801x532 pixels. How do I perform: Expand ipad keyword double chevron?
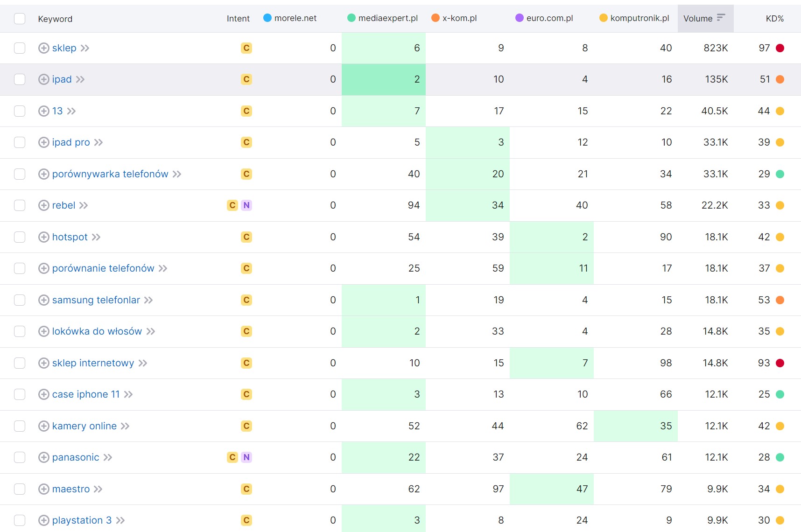point(80,79)
